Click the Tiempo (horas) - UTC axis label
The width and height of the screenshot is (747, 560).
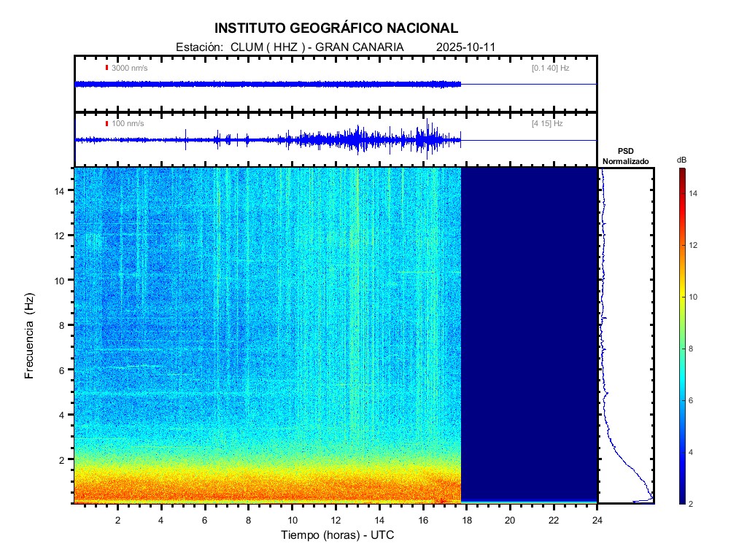(x=338, y=535)
